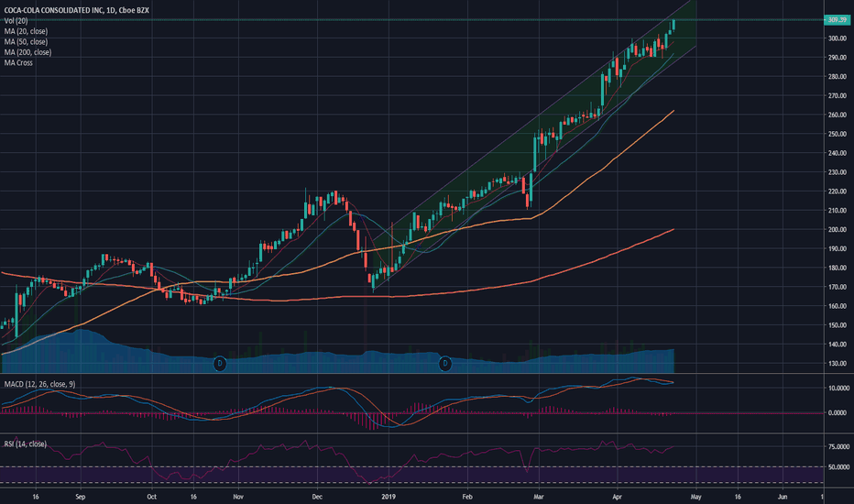Select the MA (200, close) indicator legend
The image size is (854, 504).
pos(27,52)
